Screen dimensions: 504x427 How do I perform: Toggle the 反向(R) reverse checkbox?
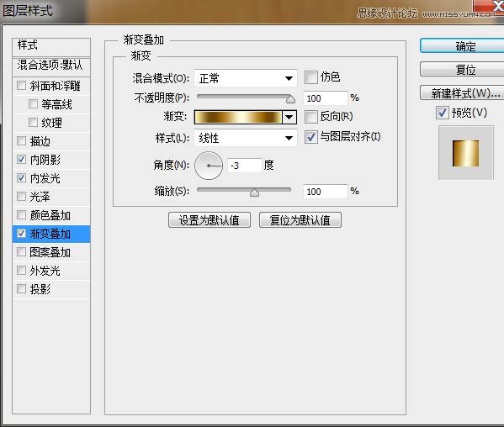pyautogui.click(x=310, y=117)
